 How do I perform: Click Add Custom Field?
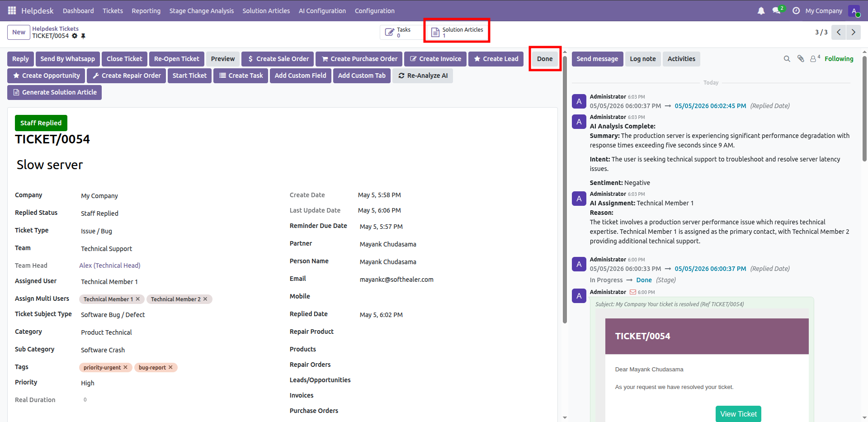point(300,76)
